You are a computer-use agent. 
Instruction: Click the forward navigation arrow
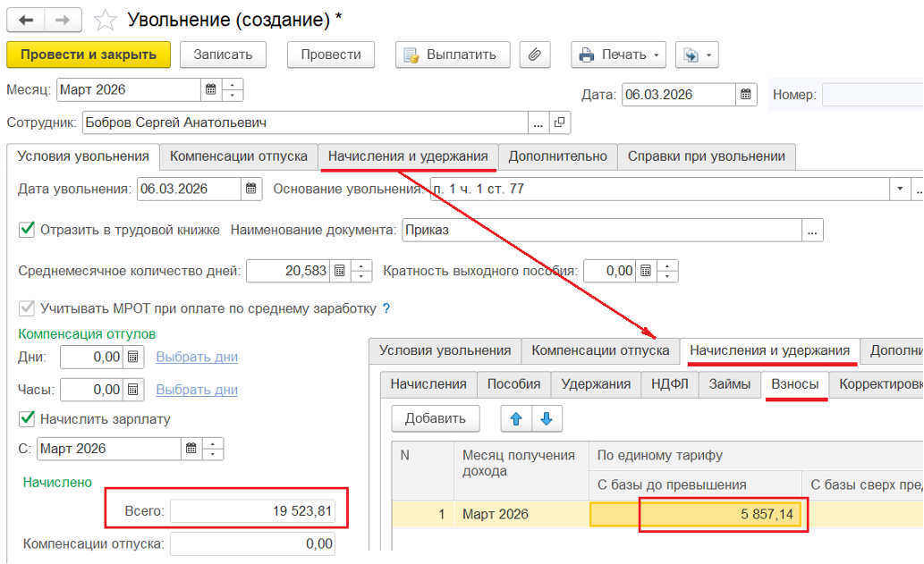(x=63, y=20)
